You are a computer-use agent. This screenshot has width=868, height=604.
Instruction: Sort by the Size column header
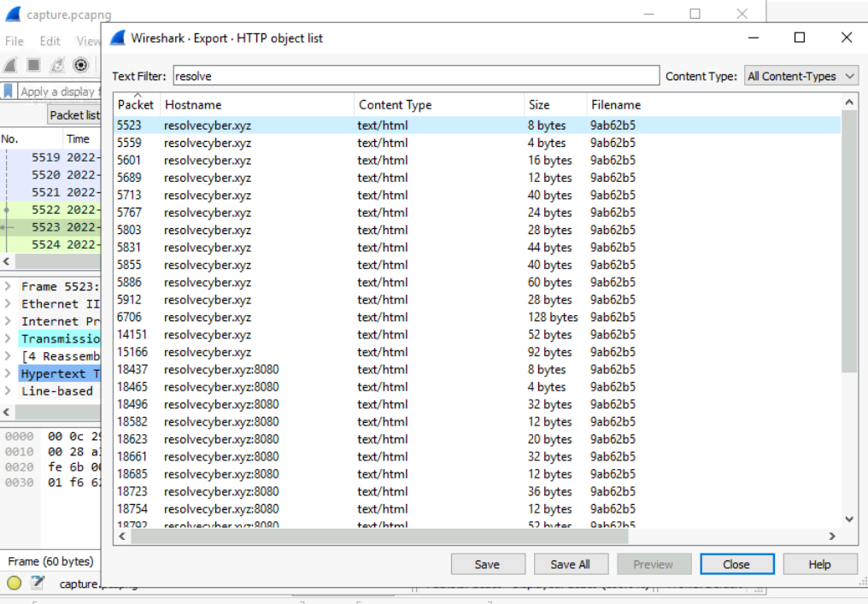555,104
